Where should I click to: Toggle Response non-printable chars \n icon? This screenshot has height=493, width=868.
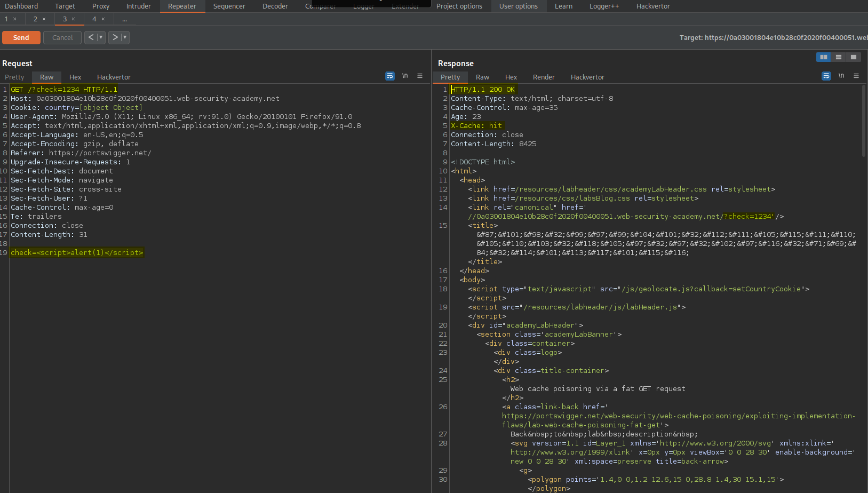pos(841,76)
